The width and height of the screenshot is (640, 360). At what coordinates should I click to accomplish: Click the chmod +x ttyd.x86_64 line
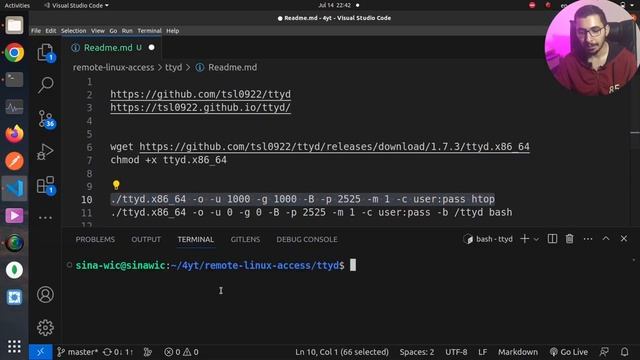pos(168,160)
